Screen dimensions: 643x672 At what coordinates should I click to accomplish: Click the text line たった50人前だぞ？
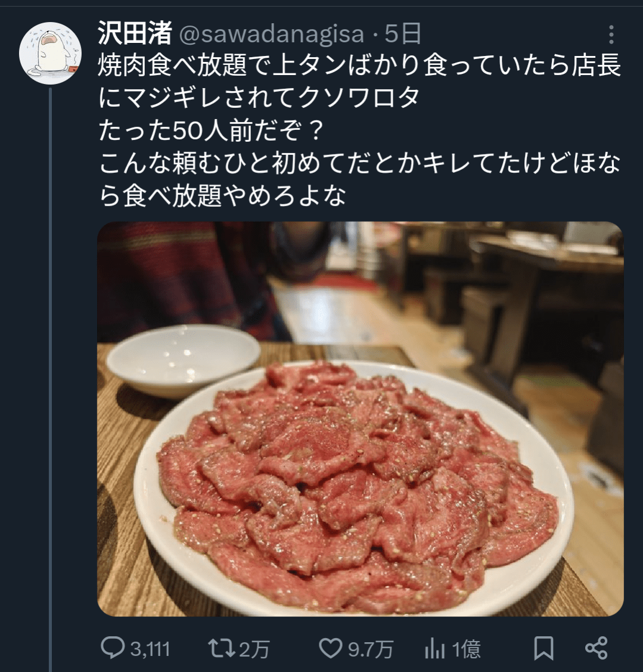tap(212, 131)
